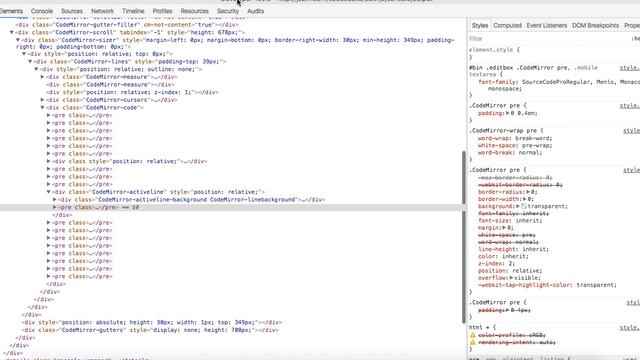Viewport: 640px width, 360px height.
Task: Expand the margin: 0 shorthand arrow
Action: [x=504, y=228]
